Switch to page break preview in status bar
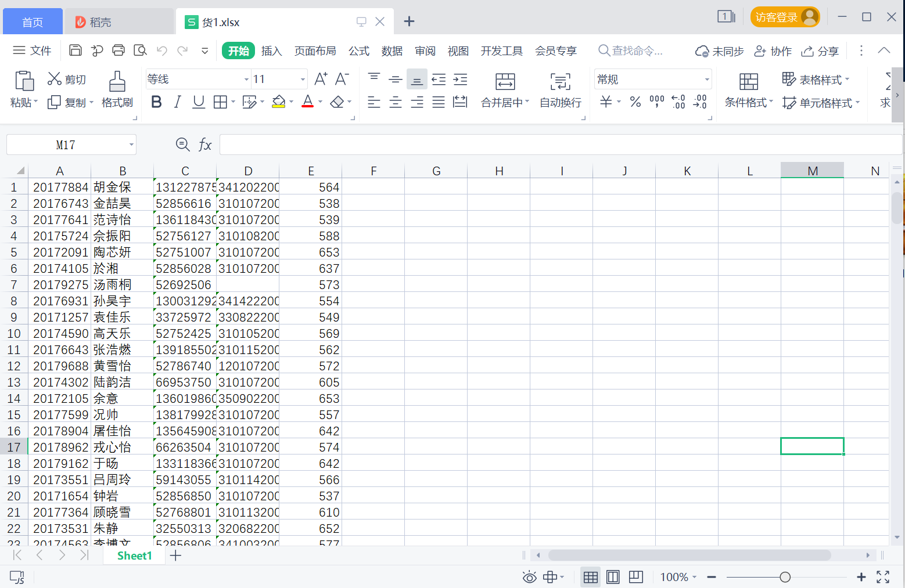This screenshot has width=905, height=588. click(x=636, y=577)
